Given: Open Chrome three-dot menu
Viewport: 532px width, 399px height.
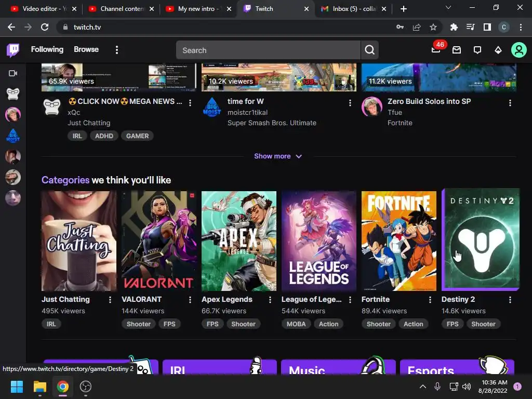Looking at the screenshot, I should (521, 27).
